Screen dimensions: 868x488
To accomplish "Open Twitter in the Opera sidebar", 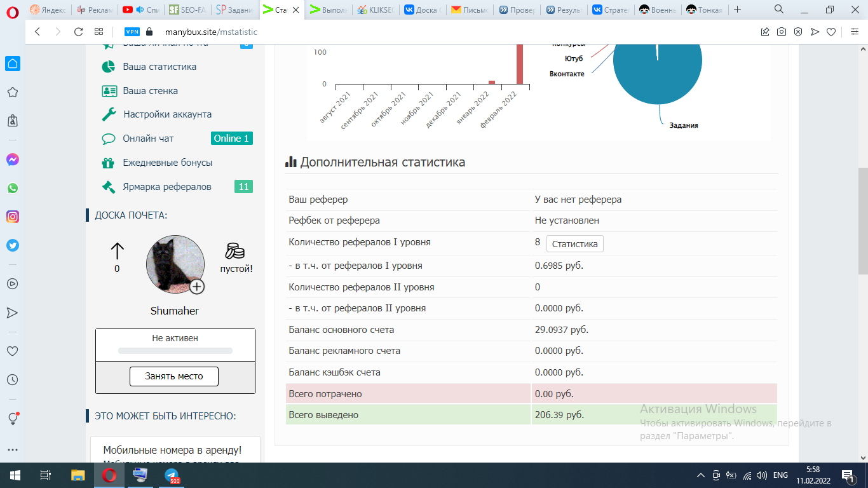I will 13,245.
